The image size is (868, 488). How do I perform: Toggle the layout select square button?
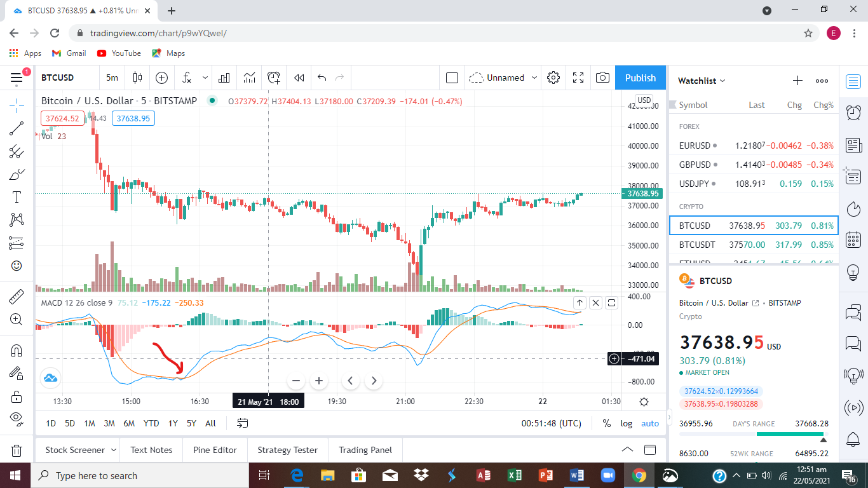pos(452,78)
